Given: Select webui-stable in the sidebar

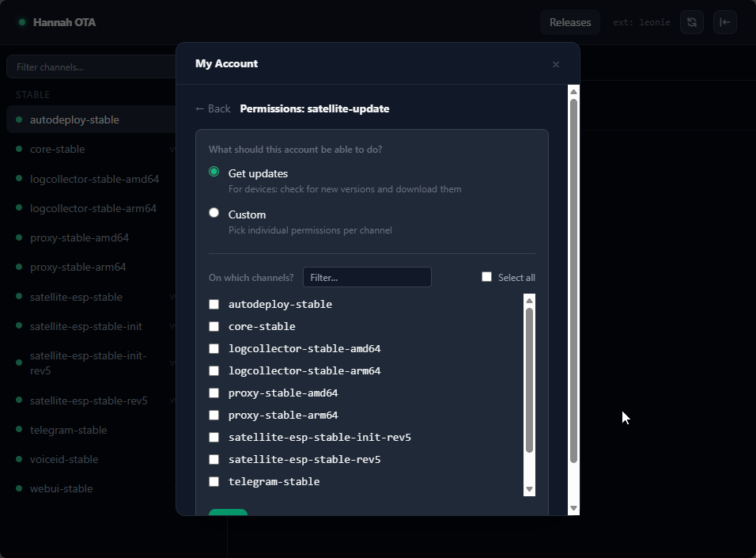Looking at the screenshot, I should coord(92,488).
